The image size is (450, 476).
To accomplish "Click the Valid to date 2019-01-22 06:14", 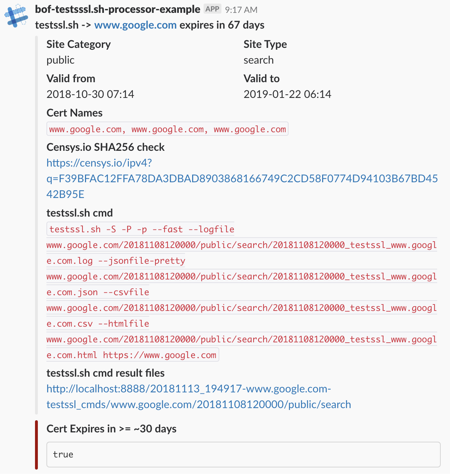I will (x=287, y=94).
